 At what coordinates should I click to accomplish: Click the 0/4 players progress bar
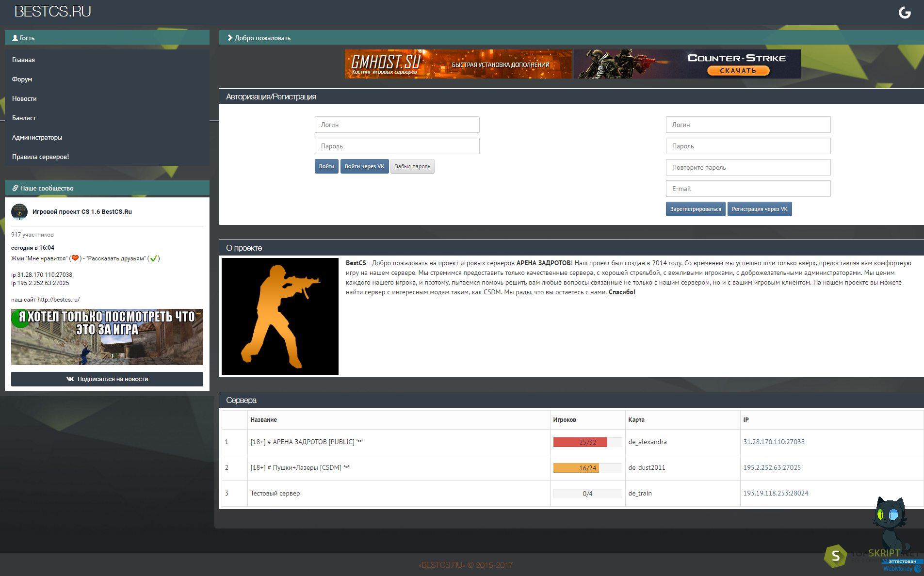coord(587,494)
